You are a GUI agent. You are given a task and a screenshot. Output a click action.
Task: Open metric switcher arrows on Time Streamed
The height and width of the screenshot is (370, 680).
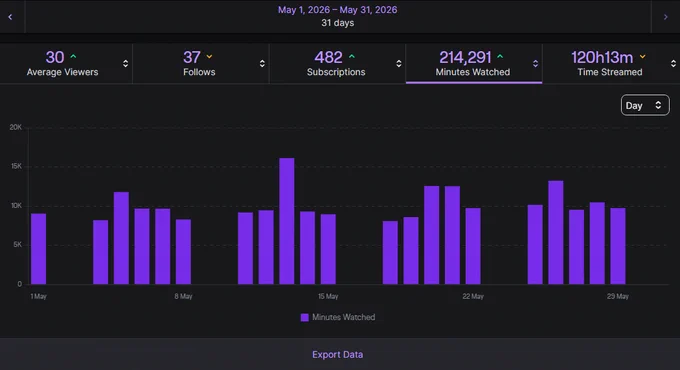pos(673,64)
